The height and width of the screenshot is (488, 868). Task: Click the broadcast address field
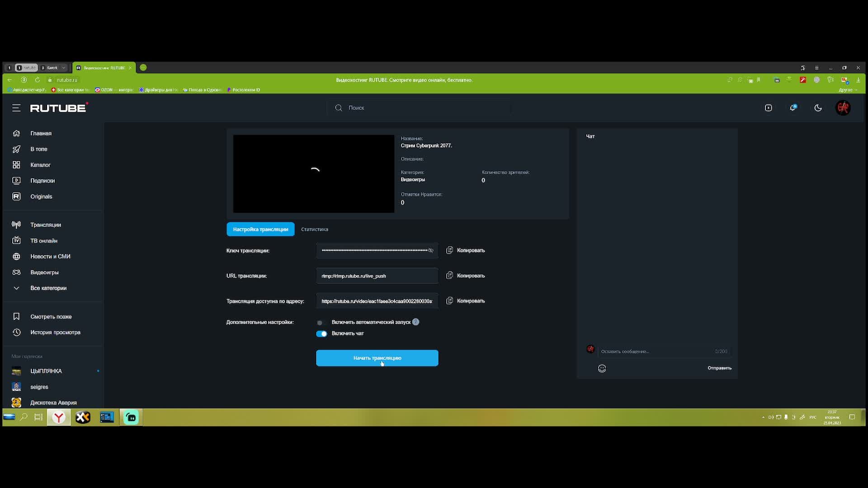377,301
